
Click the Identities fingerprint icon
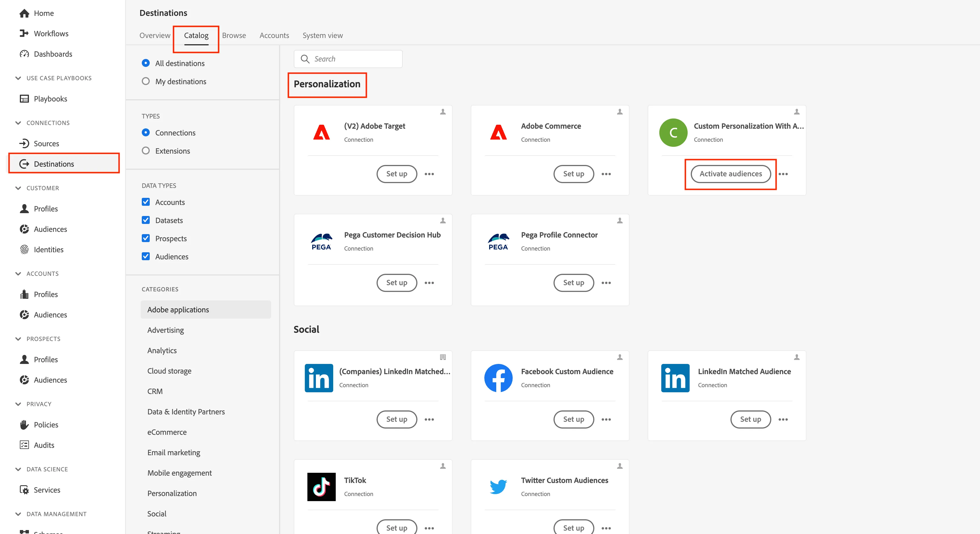(24, 249)
